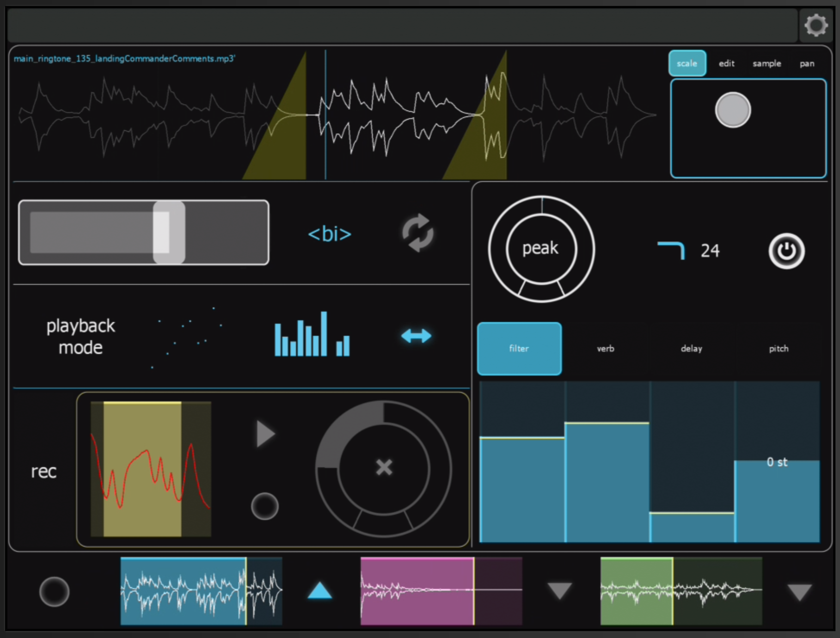Select the horizontal double-arrow playback mode
Viewport: 840px width, 638px height.
click(416, 336)
